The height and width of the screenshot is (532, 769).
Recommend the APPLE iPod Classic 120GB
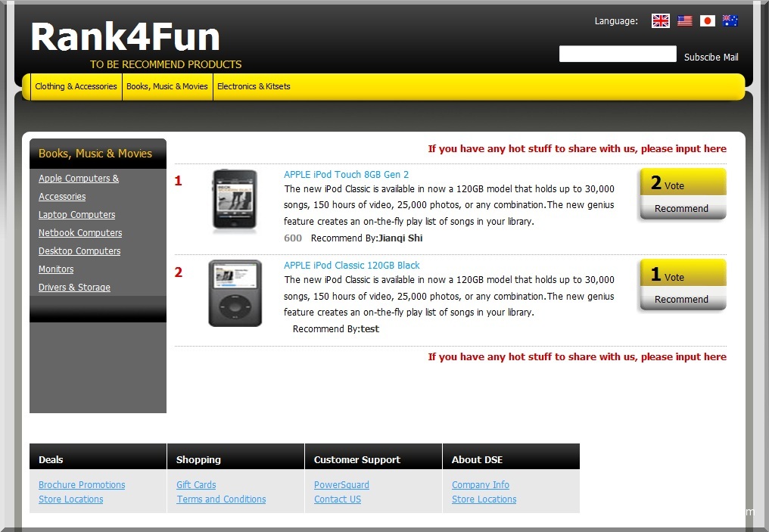tap(681, 300)
